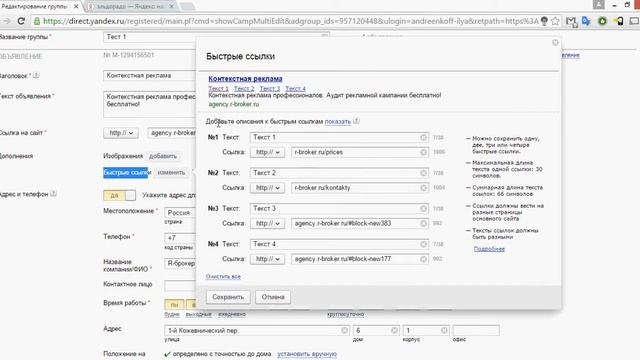Click the Текст 3 preview link
The image size is (640, 360).
tap(270, 89)
